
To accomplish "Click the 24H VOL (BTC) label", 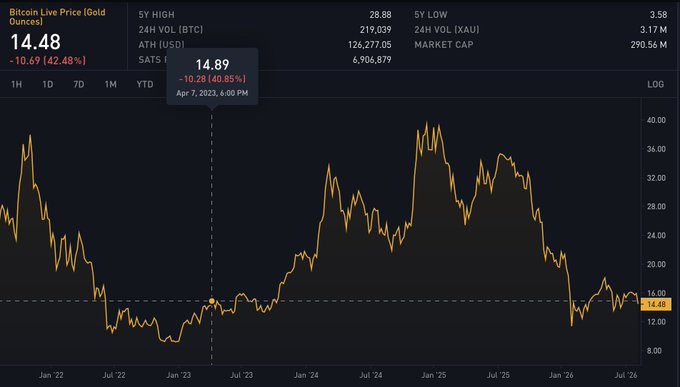I will tap(171, 30).
